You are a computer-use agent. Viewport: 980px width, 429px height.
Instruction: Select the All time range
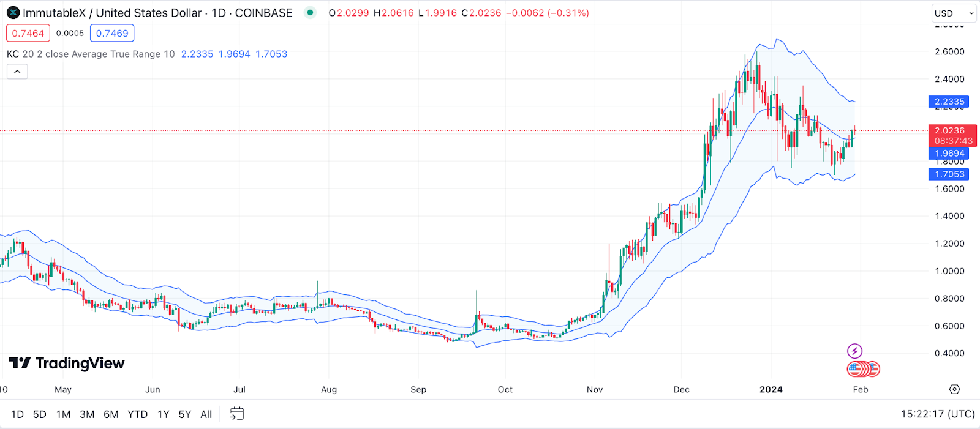coord(206,414)
